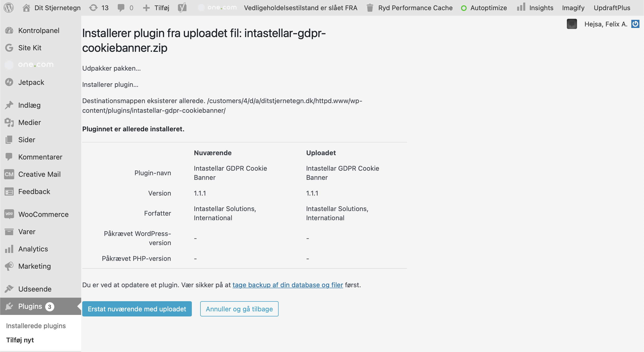This screenshot has height=352, width=644.
Task: Click the plus icon next to Tilføj
Action: pyautogui.click(x=146, y=8)
